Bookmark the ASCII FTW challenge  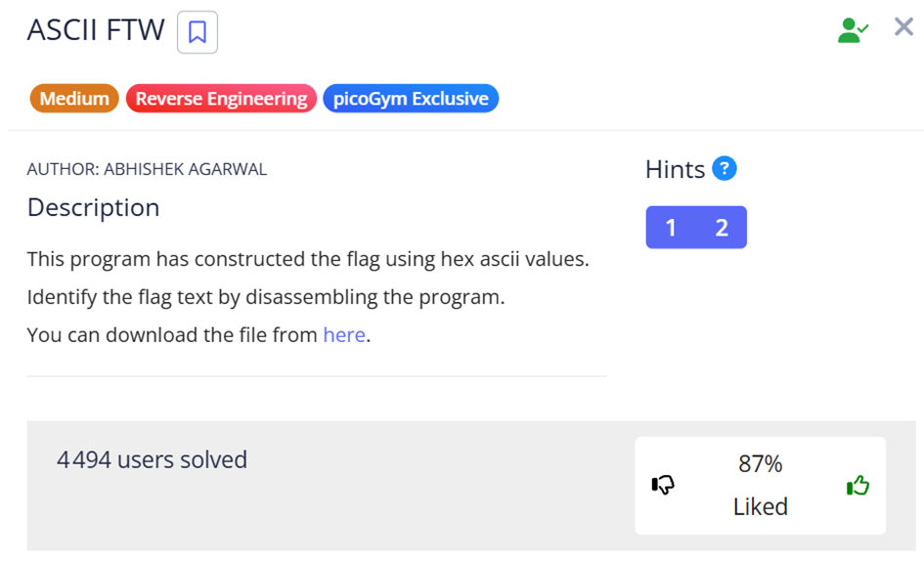(x=198, y=32)
